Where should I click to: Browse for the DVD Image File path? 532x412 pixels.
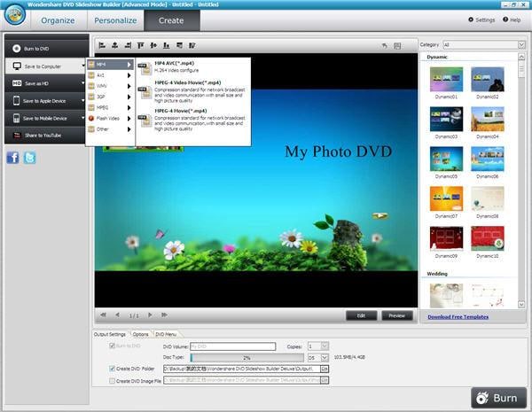325,380
